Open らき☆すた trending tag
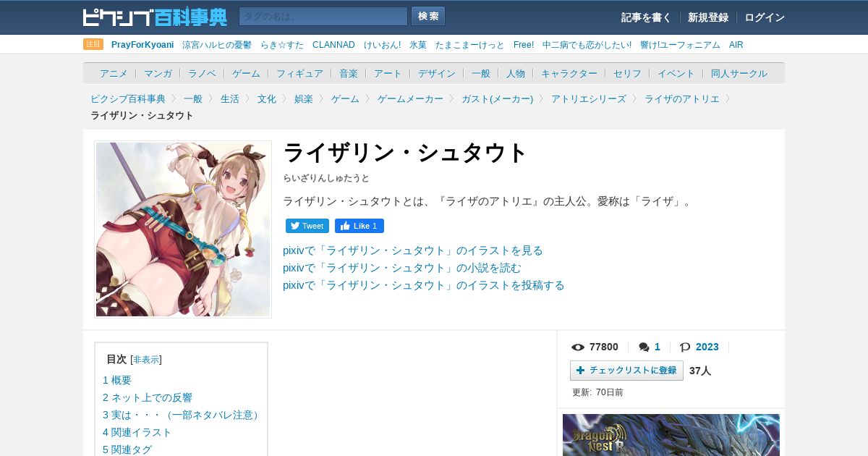 pyautogui.click(x=282, y=45)
